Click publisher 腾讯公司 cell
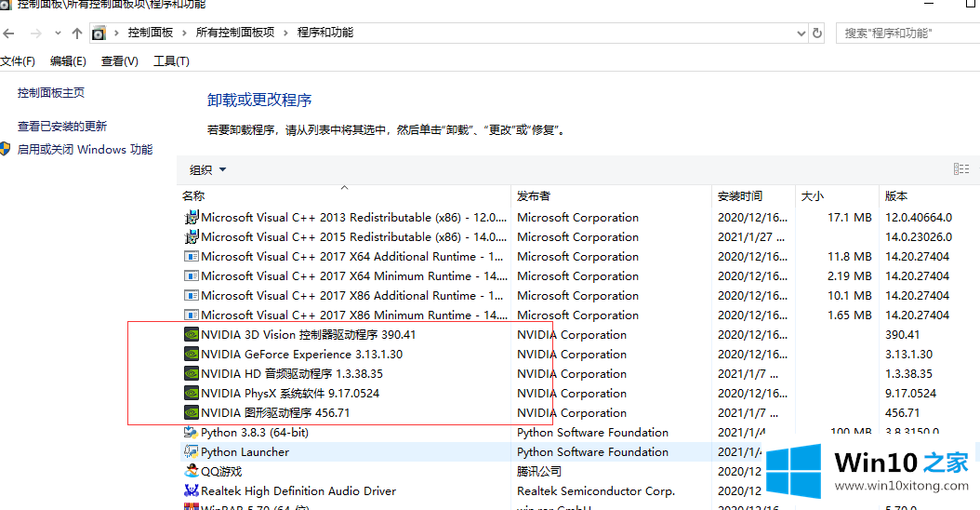Viewport: 980px width, 510px height. pos(538,471)
